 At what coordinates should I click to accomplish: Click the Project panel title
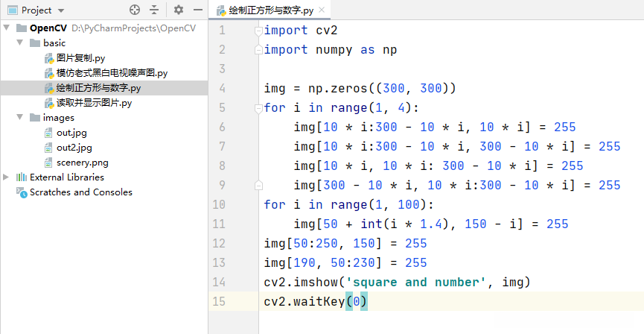[36, 10]
